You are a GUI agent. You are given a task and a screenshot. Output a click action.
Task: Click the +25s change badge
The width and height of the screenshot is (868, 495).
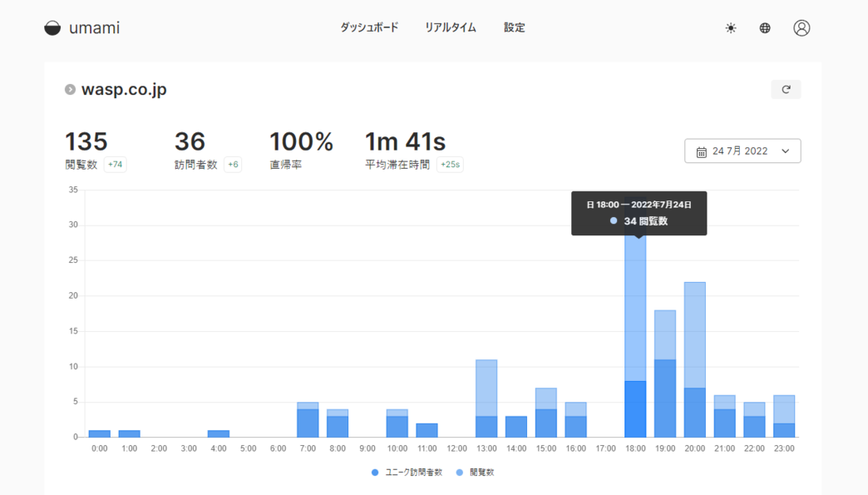(x=450, y=165)
